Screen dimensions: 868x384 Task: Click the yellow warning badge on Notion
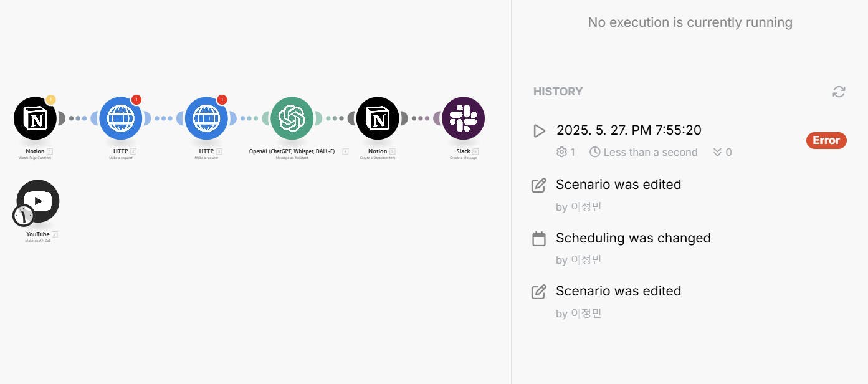(x=50, y=100)
